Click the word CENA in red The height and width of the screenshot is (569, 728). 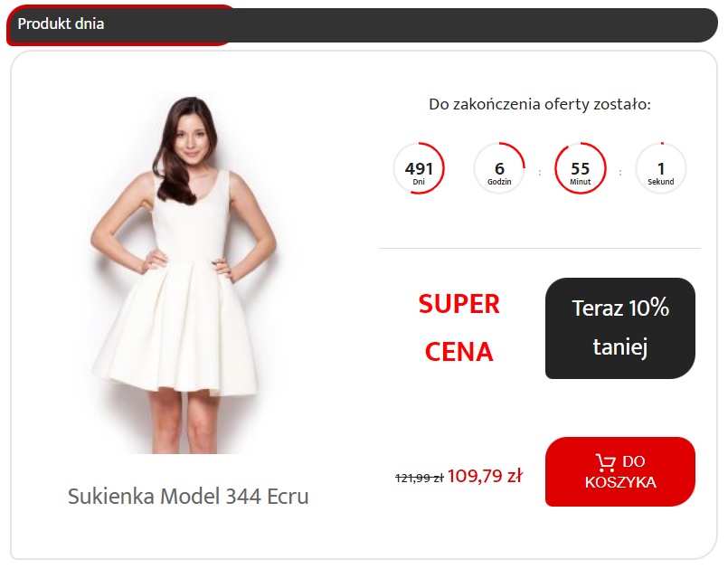(459, 352)
